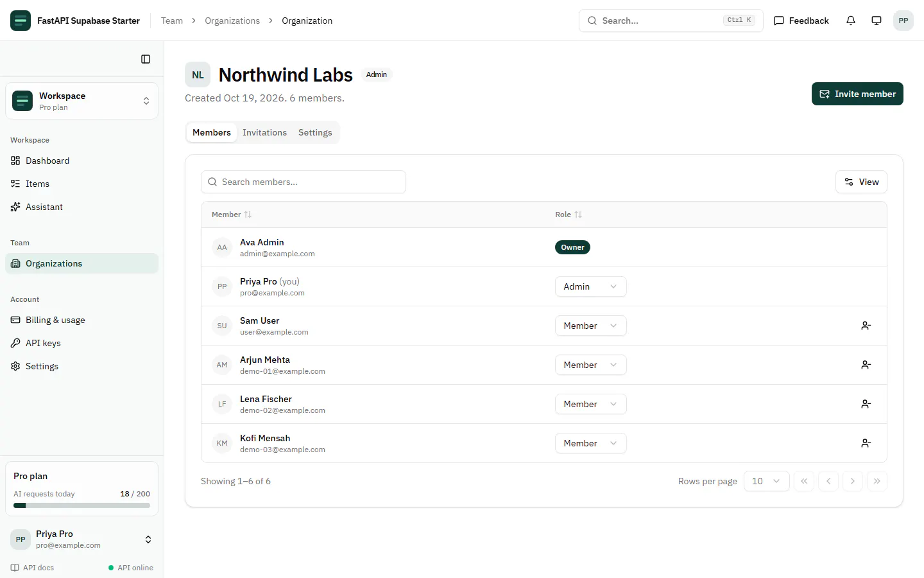The width and height of the screenshot is (924, 578).
Task: Open the Workspace switcher dropdown
Action: (x=81, y=101)
